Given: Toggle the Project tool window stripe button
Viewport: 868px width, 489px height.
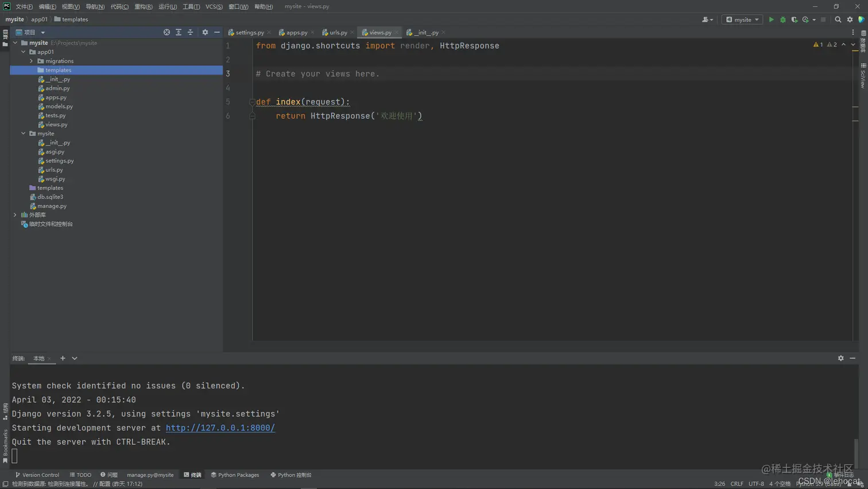Looking at the screenshot, I should coord(5,38).
